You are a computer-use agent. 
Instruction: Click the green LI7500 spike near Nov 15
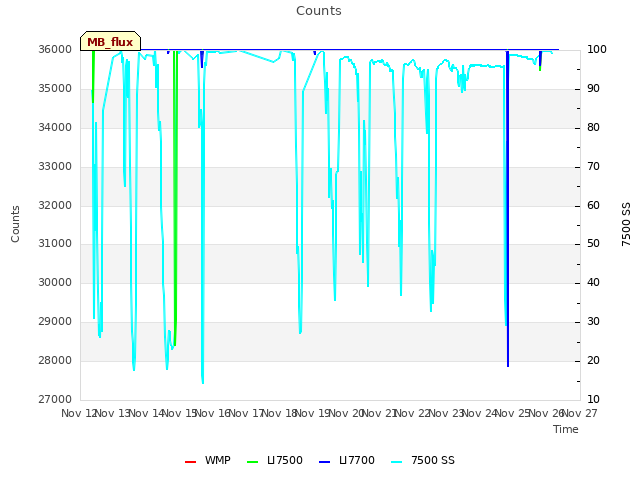pos(175,198)
